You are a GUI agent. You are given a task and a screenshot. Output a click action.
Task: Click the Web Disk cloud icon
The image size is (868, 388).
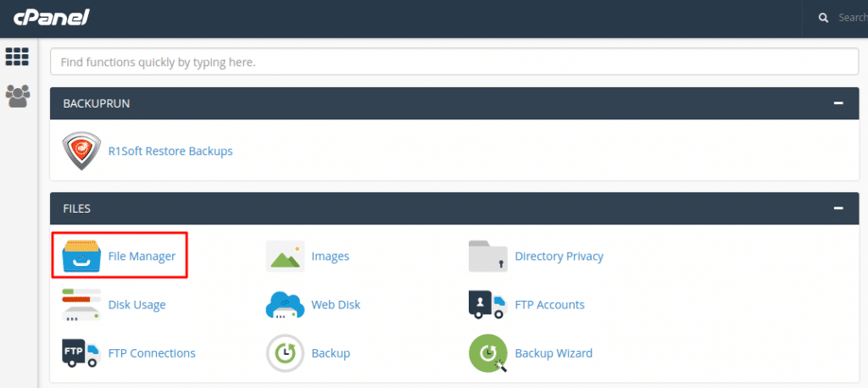285,304
